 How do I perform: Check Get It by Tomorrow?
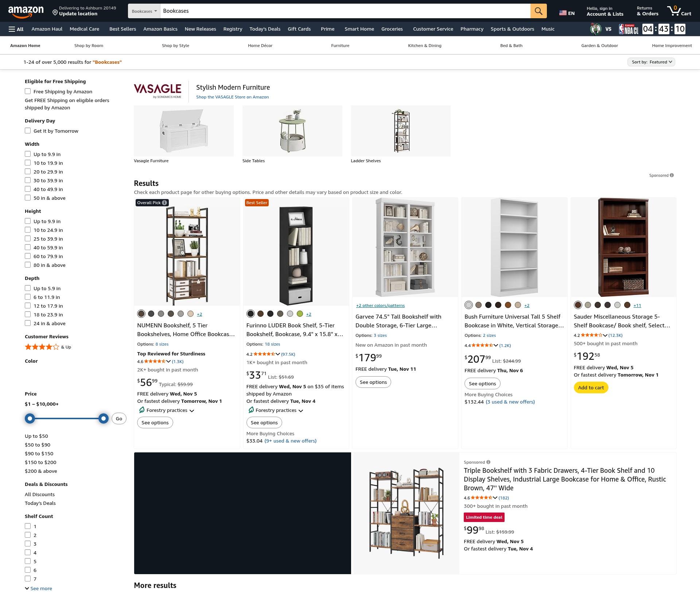click(x=28, y=131)
